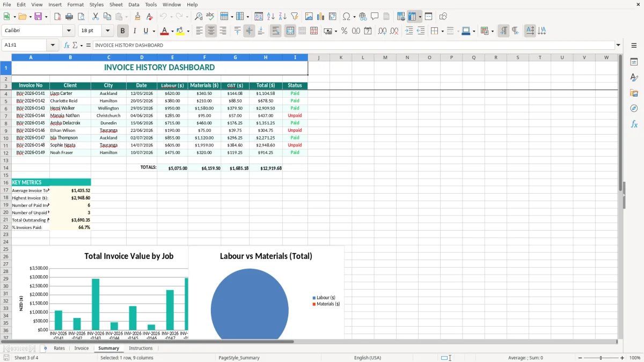Toggle Left-to-Right text direction
Screen dimensions: 644x362
[x=503, y=31]
